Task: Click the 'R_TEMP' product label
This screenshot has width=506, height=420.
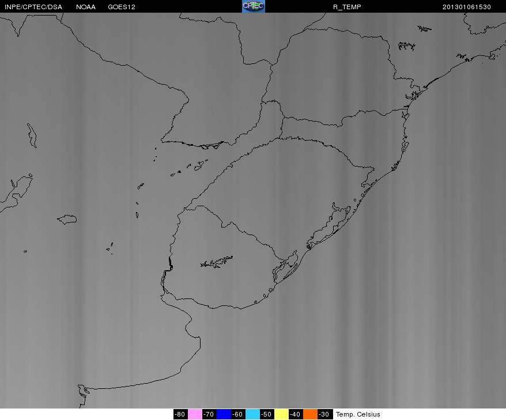Action: pos(347,7)
